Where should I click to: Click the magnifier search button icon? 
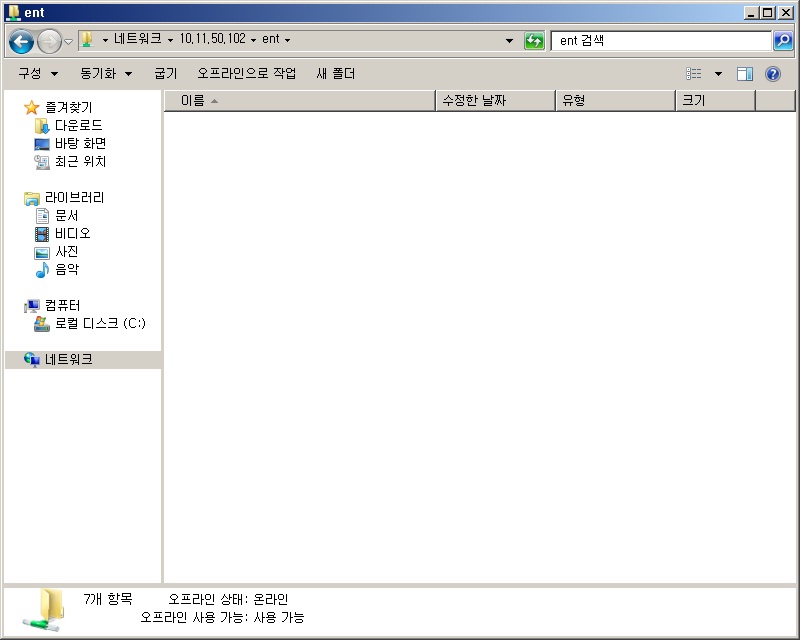coord(783,40)
